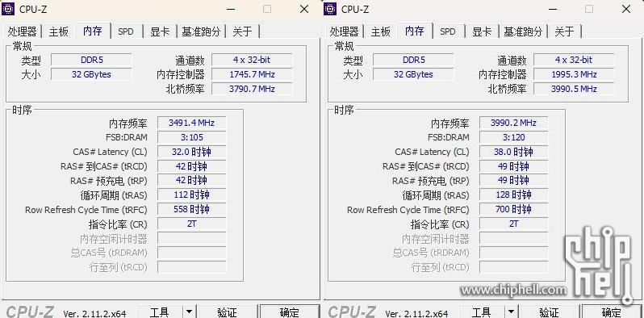Click memory controller value 1995.3 MHz
The width and height of the screenshot is (644, 318).
pyautogui.click(x=574, y=74)
